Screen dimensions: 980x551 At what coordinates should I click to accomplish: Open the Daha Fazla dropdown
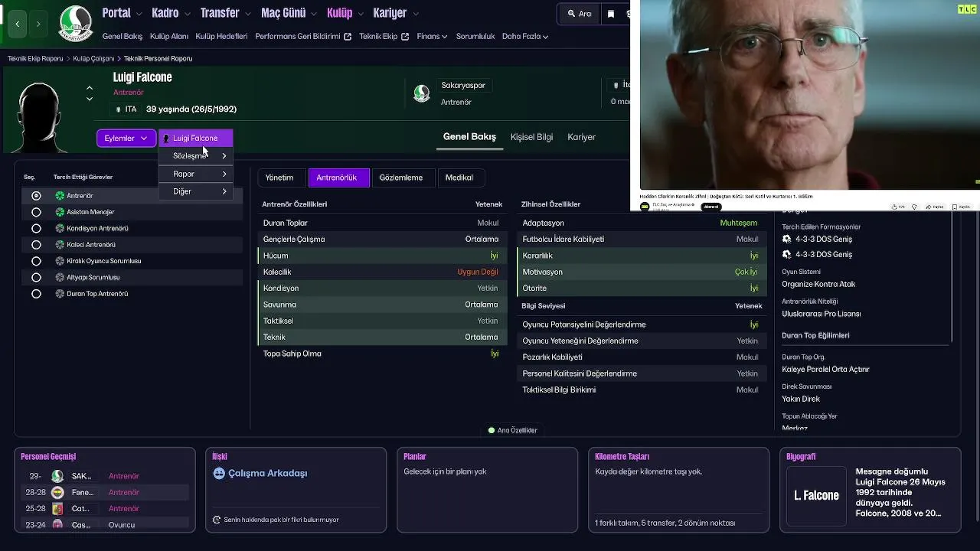(x=525, y=36)
